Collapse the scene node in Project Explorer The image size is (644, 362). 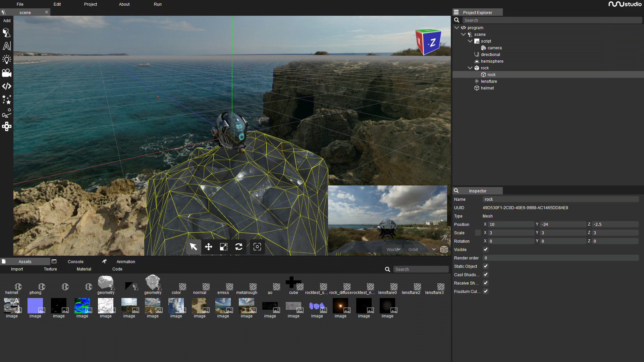coord(464,34)
